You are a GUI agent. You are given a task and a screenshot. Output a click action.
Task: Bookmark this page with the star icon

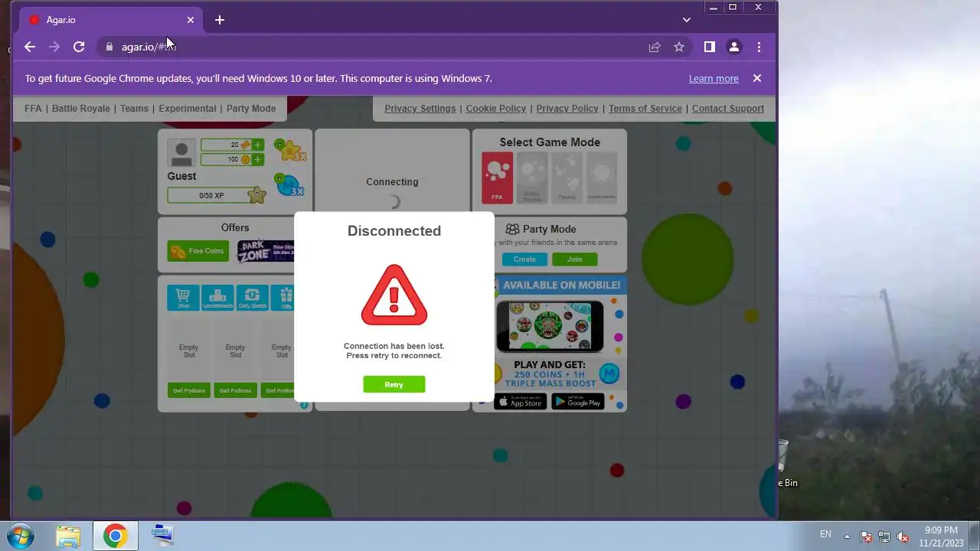(679, 47)
